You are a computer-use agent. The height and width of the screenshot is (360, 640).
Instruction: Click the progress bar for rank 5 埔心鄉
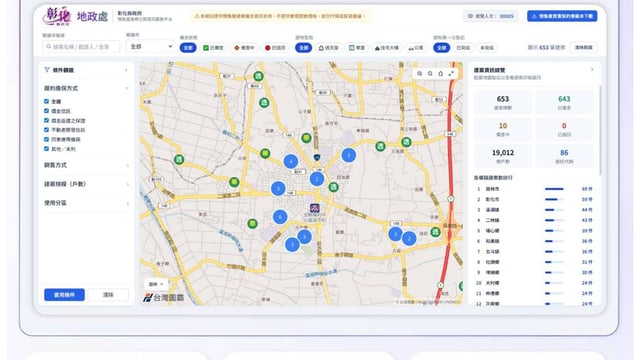click(x=554, y=231)
